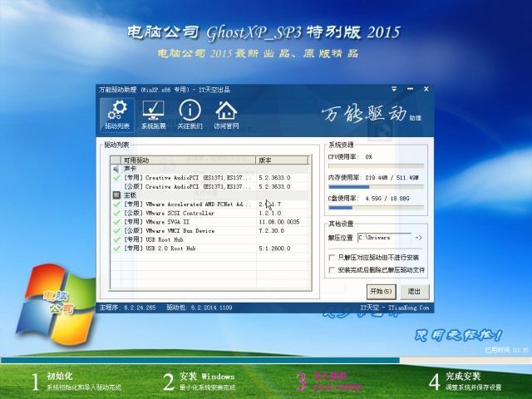
Task: Click the C盘使用率 4.59G / 18.88G text
Action: click(x=369, y=198)
